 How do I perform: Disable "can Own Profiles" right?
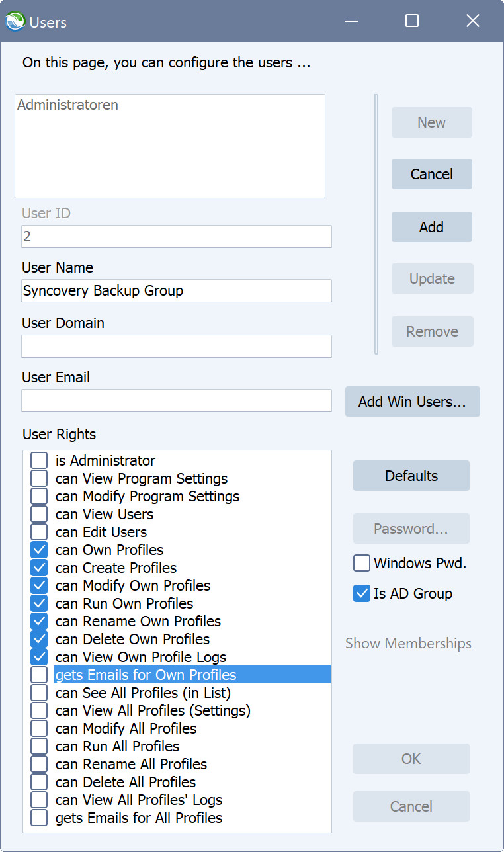click(38, 550)
